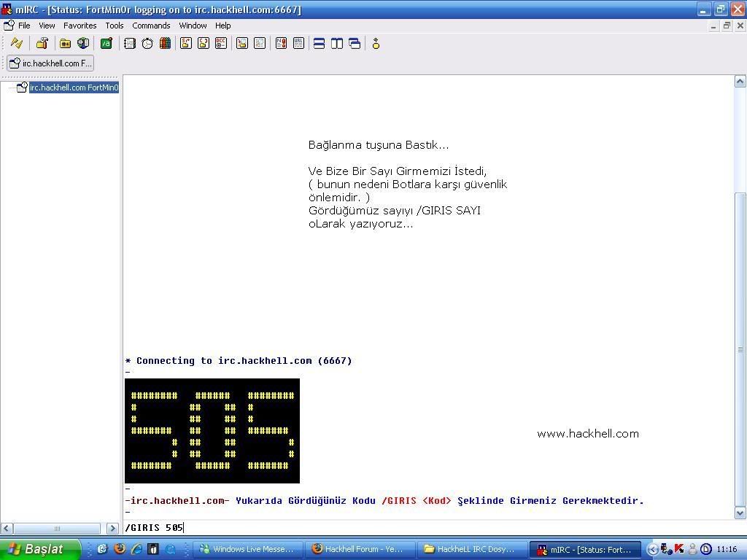747x560 pixels.
Task: Open the Help menu
Action: (x=223, y=26)
